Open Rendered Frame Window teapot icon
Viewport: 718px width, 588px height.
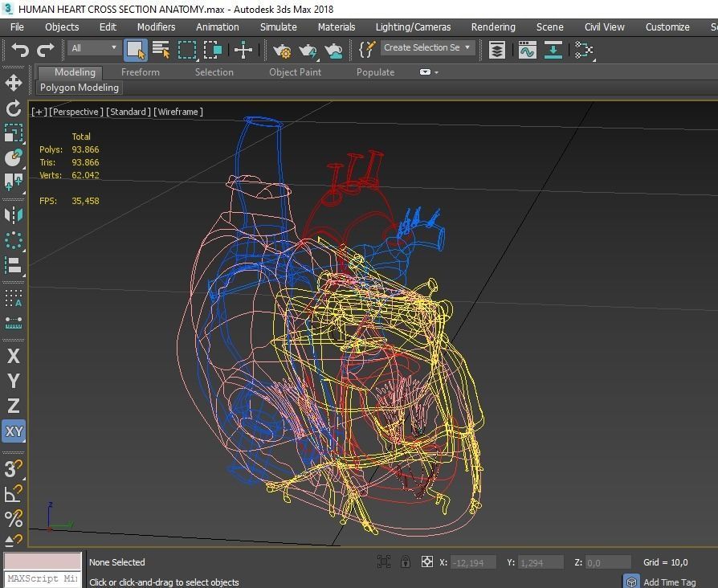(308, 50)
